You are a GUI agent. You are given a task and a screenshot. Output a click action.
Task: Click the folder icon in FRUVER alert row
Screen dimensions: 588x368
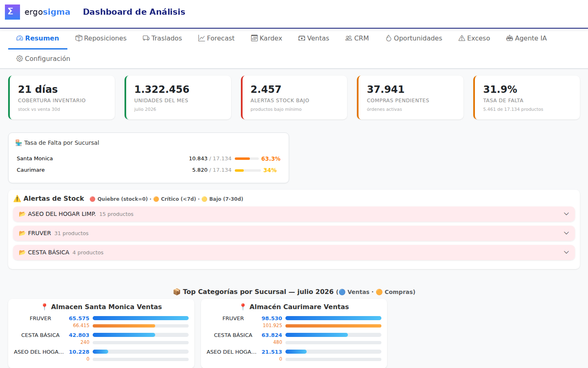coord(22,233)
